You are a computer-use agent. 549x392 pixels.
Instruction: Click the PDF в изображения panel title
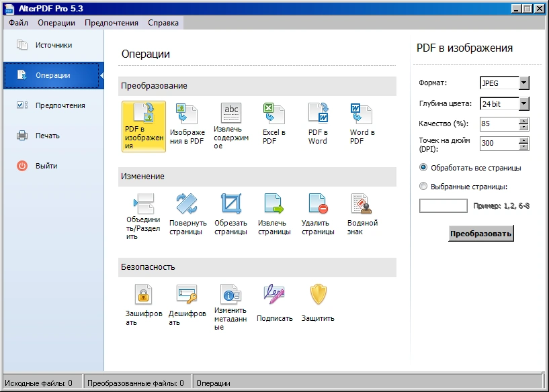tap(464, 48)
